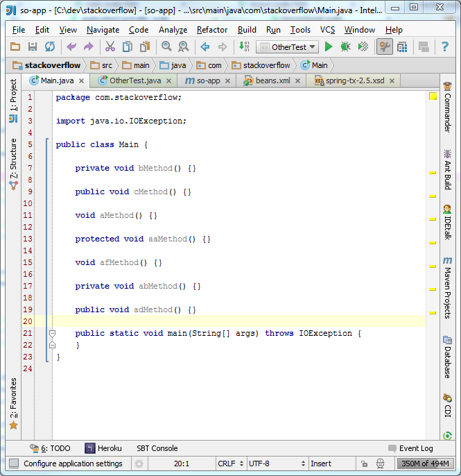The height and width of the screenshot is (476, 461).
Task: Redo using the purple forward arrow icon
Action: coord(89,46)
